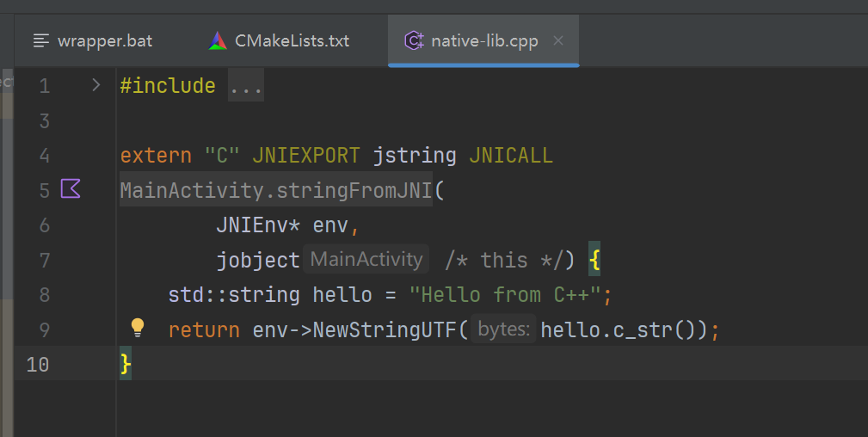
Task: Click the #include directive on line 1
Action: point(168,86)
